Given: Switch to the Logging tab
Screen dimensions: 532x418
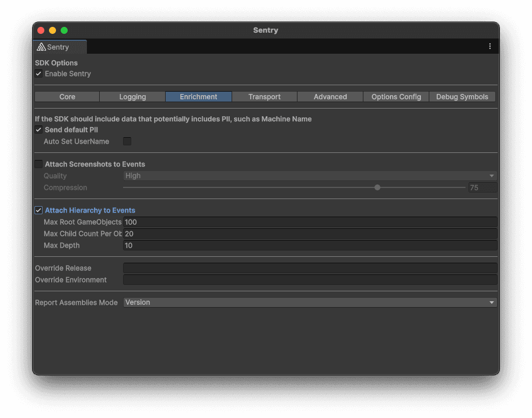Looking at the screenshot, I should click(132, 96).
